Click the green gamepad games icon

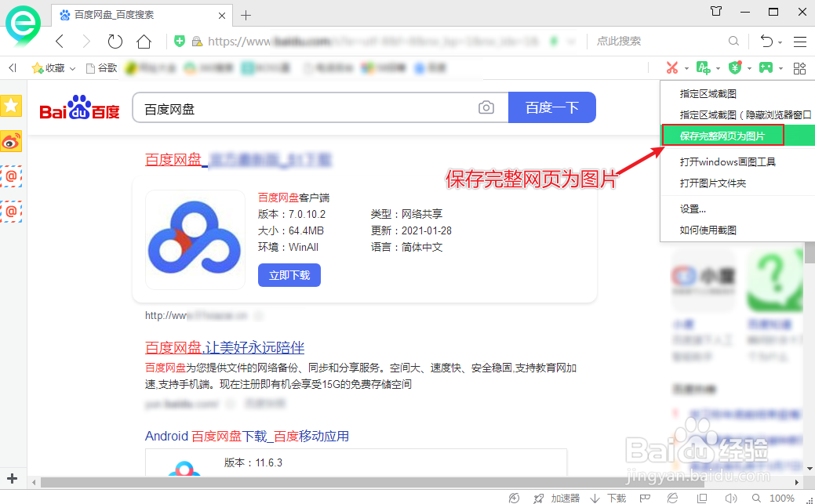766,67
